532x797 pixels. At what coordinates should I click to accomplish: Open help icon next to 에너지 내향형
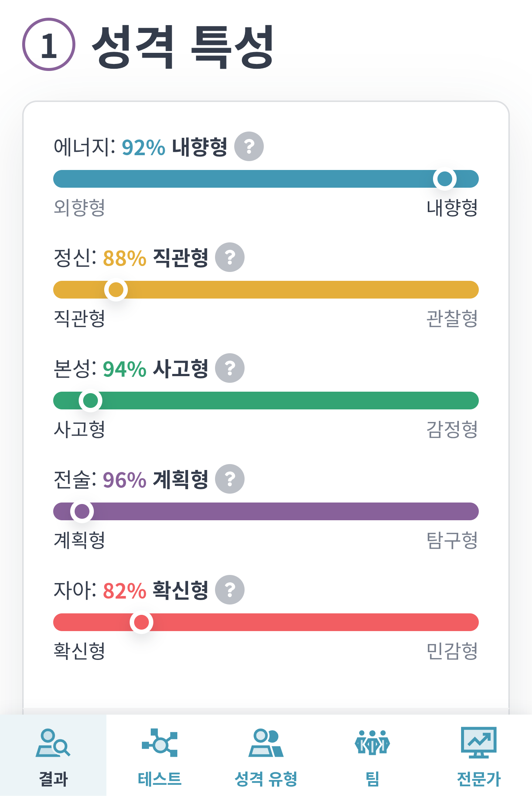(249, 146)
